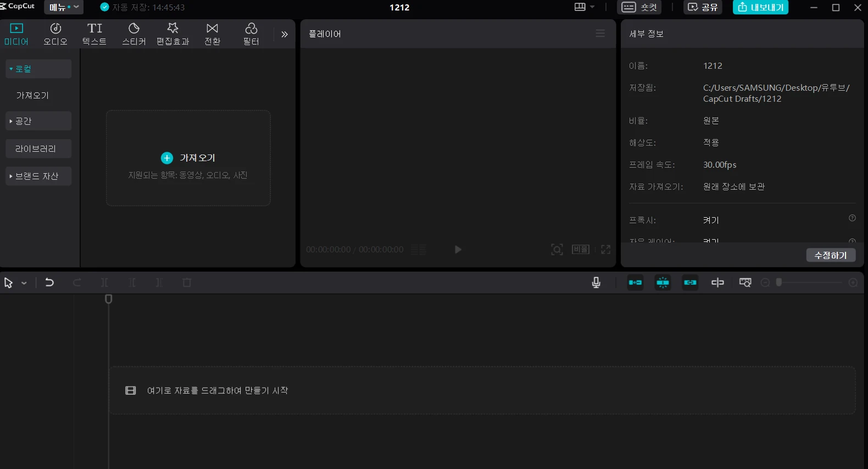Toggle clip linkage
This screenshot has width=868, height=469.
(x=690, y=283)
